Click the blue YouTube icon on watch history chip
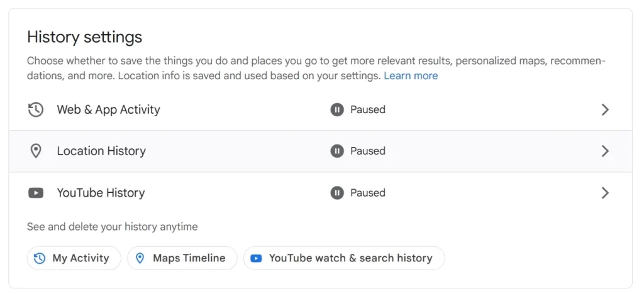The height and width of the screenshot is (294, 644). pos(256,258)
